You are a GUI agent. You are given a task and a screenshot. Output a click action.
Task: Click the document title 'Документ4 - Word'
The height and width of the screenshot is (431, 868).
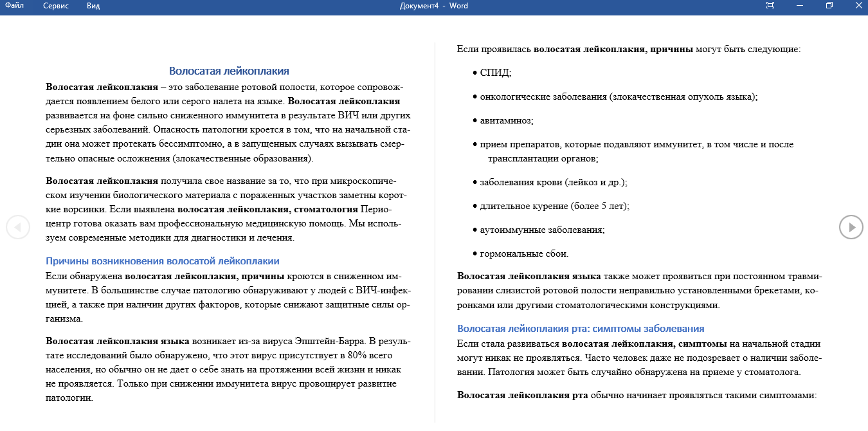(434, 6)
